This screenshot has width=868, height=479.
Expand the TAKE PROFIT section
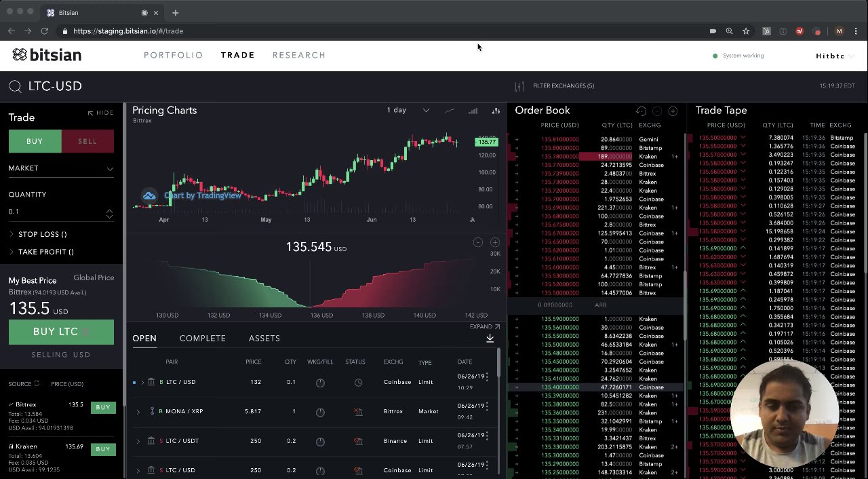[x=41, y=252]
